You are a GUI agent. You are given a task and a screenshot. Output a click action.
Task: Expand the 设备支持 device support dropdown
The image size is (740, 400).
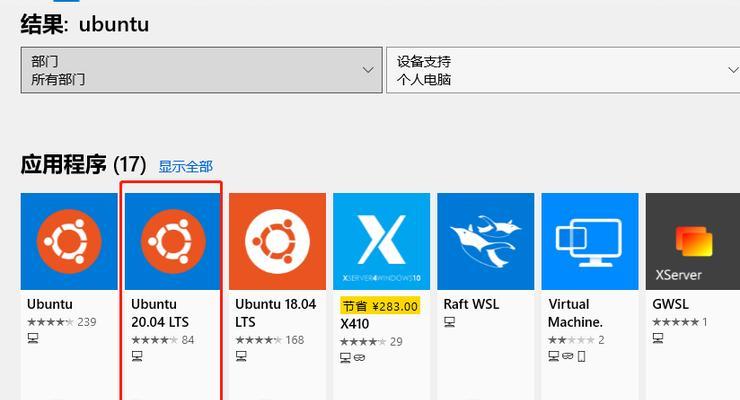(563, 70)
